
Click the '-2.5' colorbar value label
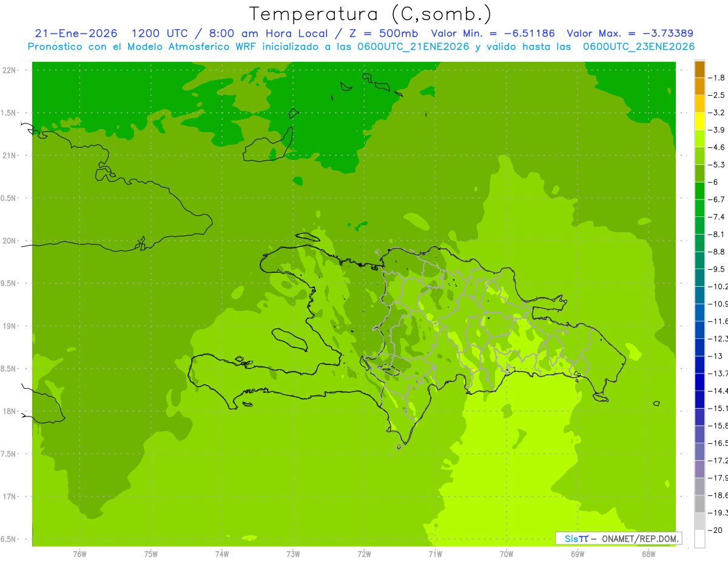[x=716, y=95]
